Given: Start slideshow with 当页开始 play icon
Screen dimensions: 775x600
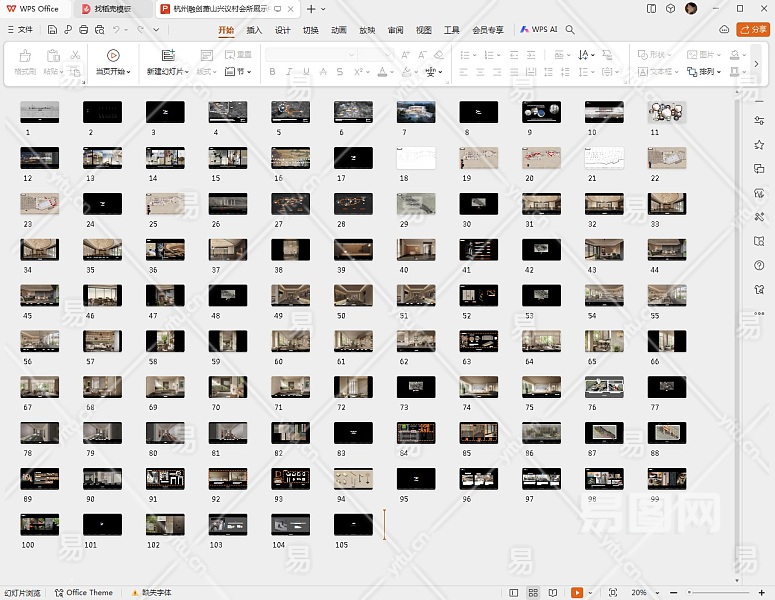Looking at the screenshot, I should pyautogui.click(x=113, y=56).
